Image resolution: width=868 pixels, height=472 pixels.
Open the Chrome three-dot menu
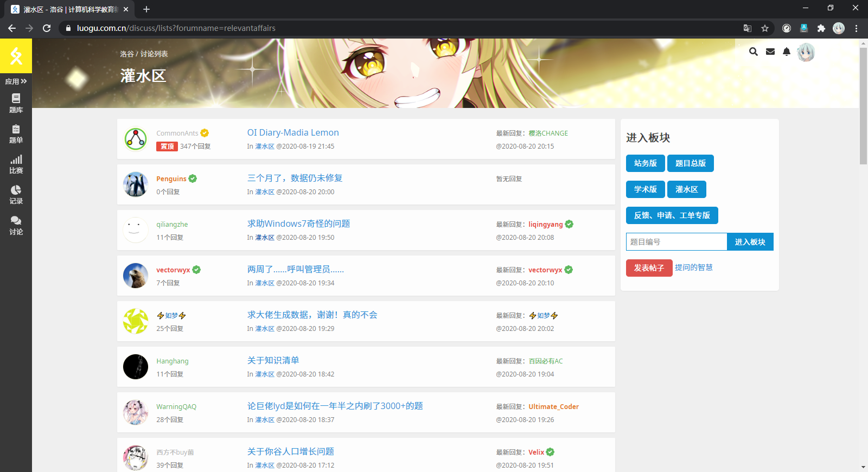point(857,28)
